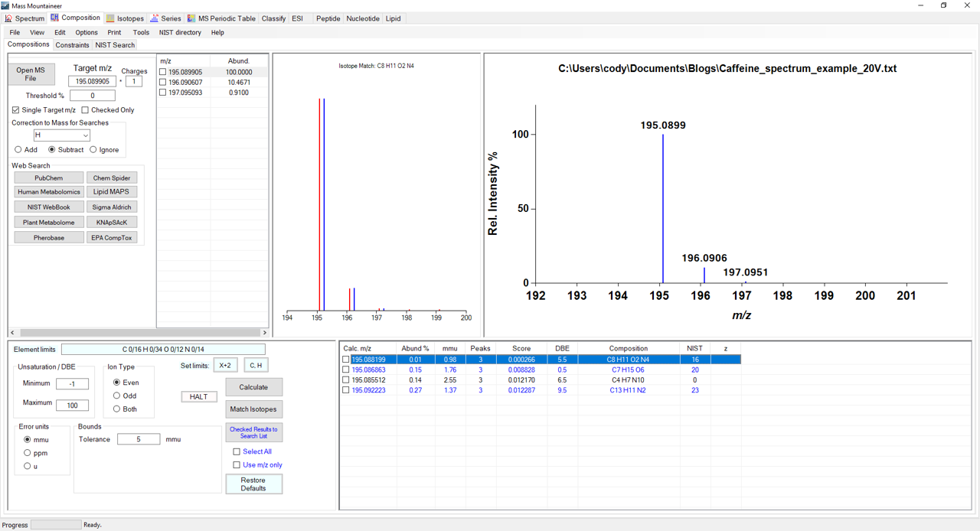
Task: Switch to the Lipid tab
Action: (393, 18)
